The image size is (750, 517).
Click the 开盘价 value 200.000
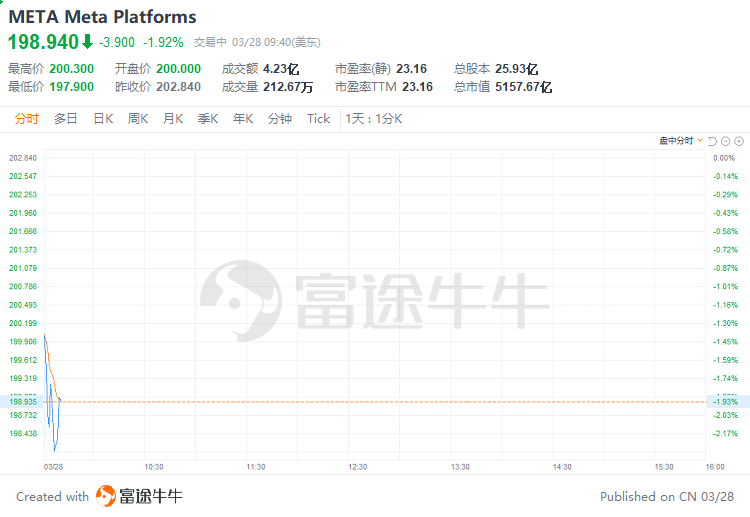(178, 69)
